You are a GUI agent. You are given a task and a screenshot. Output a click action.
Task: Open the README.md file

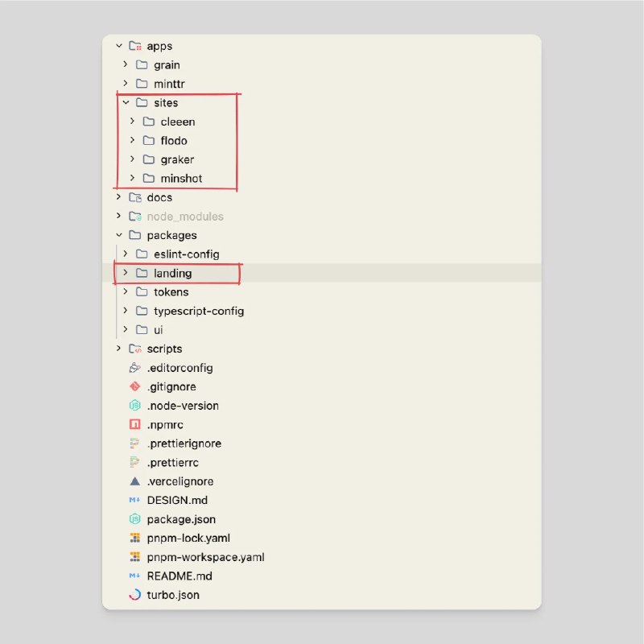[180, 576]
